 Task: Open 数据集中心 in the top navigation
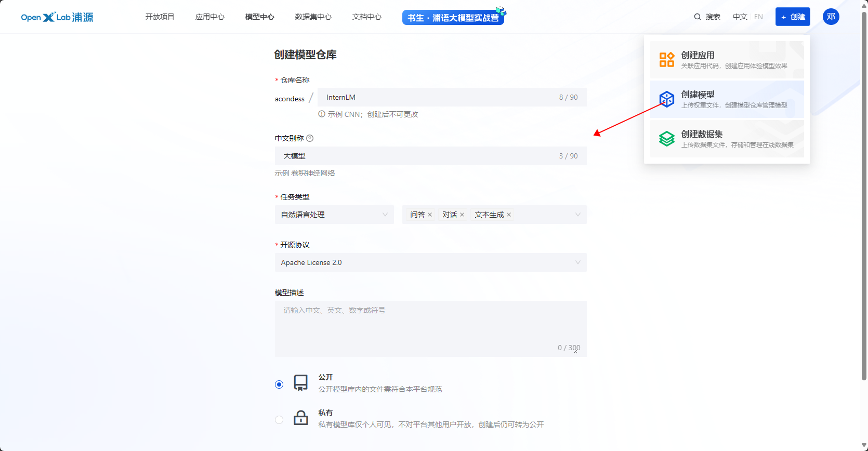pos(313,17)
